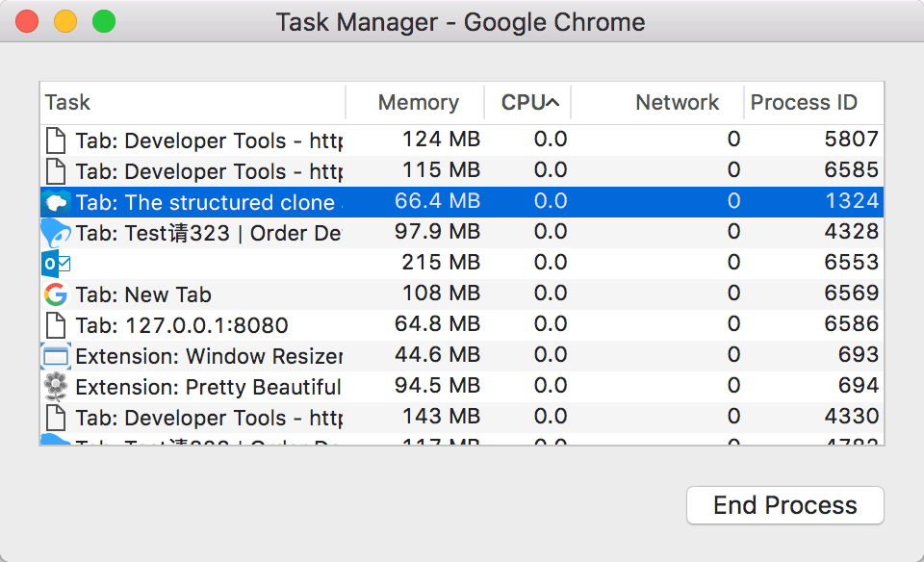Sort by the Task column header

[68, 103]
